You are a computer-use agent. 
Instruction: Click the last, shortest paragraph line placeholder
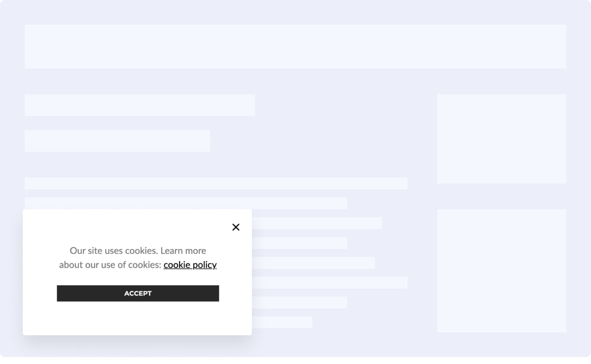point(282,322)
